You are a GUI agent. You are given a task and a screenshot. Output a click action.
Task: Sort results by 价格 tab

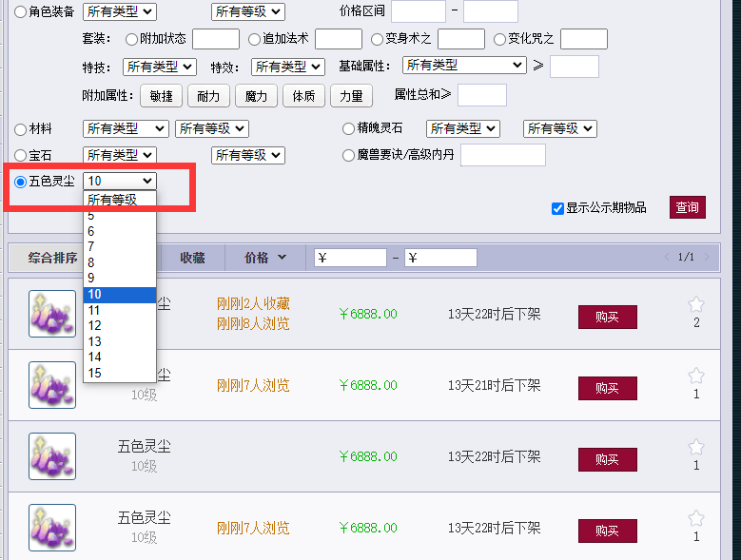coord(263,258)
